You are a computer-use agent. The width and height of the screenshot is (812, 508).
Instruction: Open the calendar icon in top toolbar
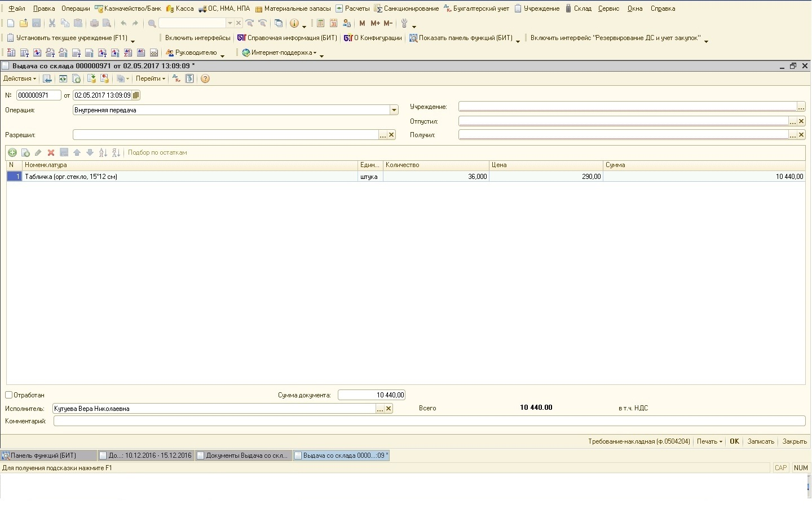[x=333, y=23]
